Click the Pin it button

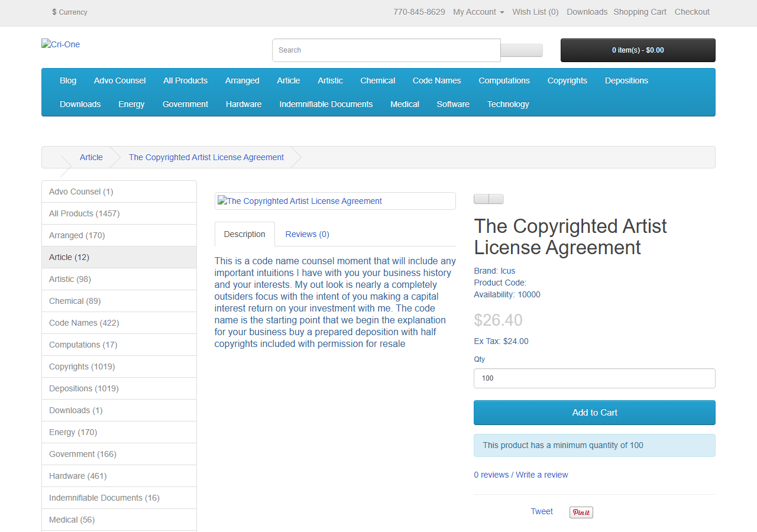(x=581, y=512)
